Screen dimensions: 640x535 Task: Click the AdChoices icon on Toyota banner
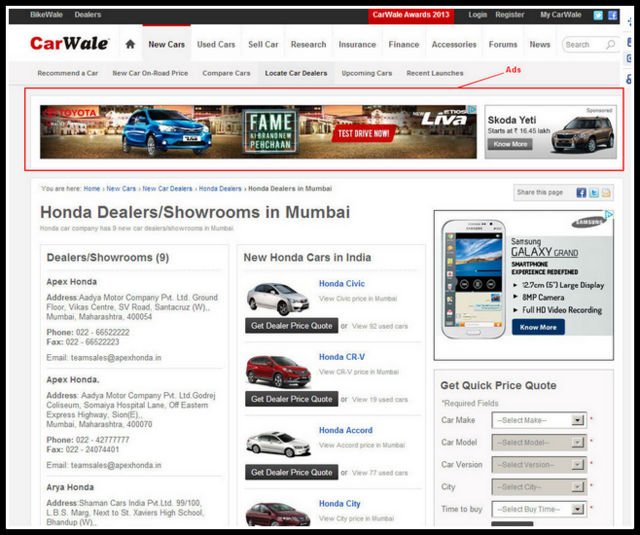[472, 109]
